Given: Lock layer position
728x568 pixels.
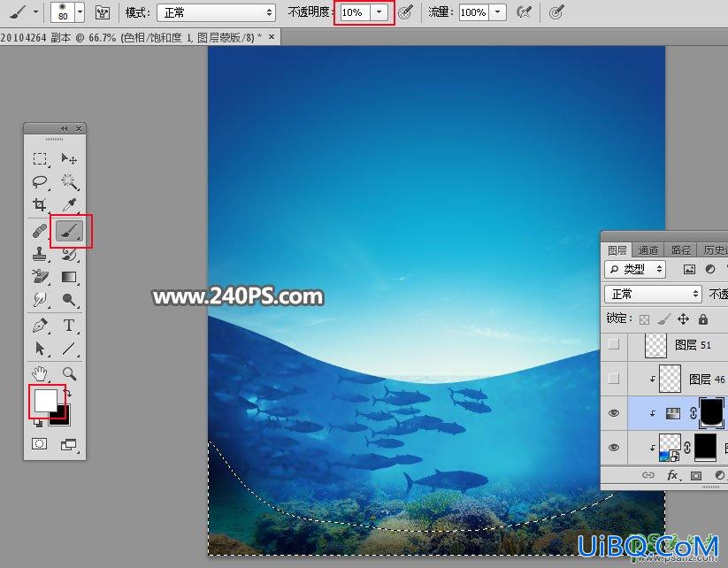Looking at the screenshot, I should (x=683, y=319).
